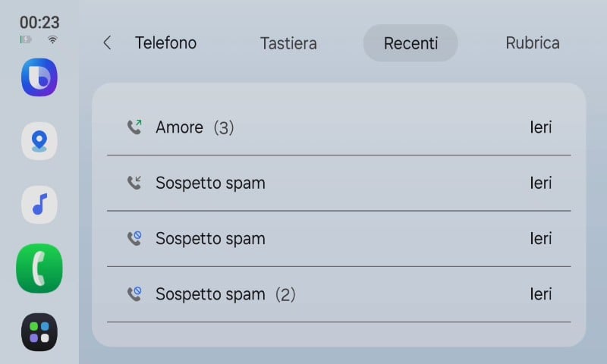The image size is (607, 364).
Task: Tap the green Phone app icon
Action: [39, 268]
